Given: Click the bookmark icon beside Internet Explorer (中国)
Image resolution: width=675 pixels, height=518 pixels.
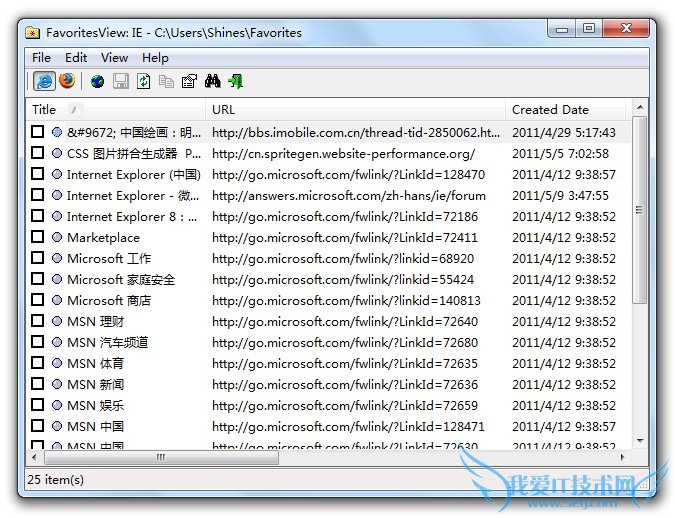Looking at the screenshot, I should click(57, 174).
